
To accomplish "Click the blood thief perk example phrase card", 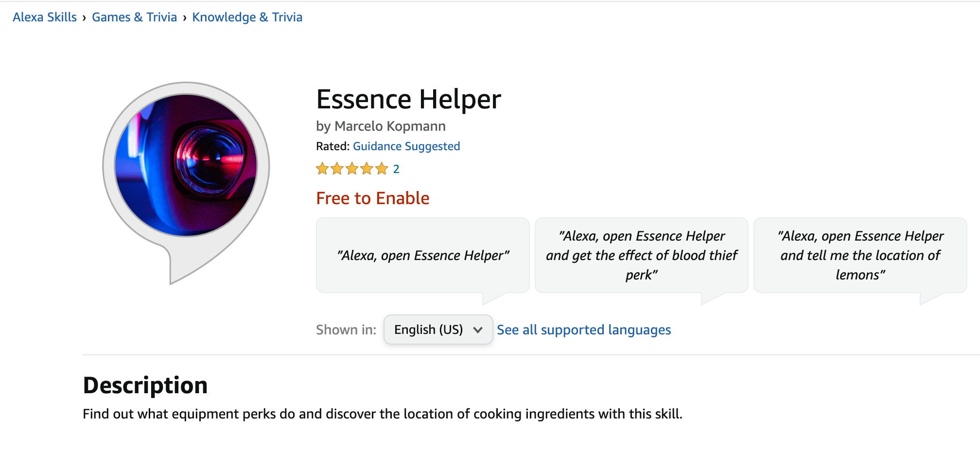I will click(x=642, y=255).
